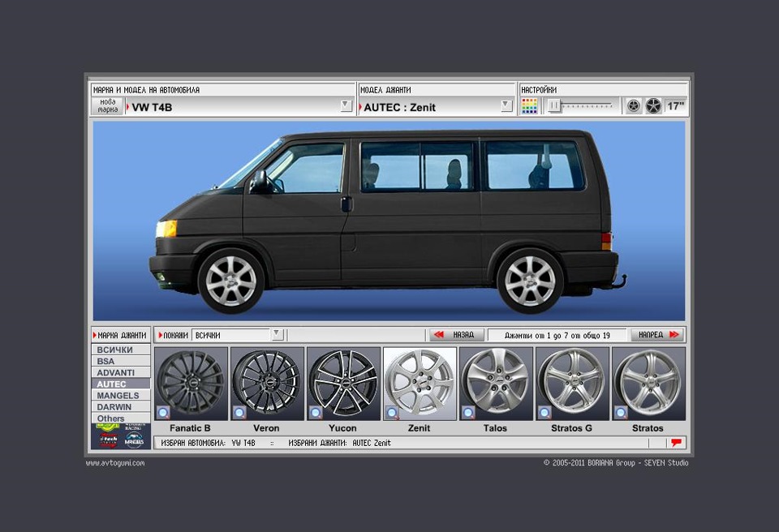The width and height of the screenshot is (779, 532).
Task: Go forward with the НАПРЕД button
Action: [x=658, y=335]
